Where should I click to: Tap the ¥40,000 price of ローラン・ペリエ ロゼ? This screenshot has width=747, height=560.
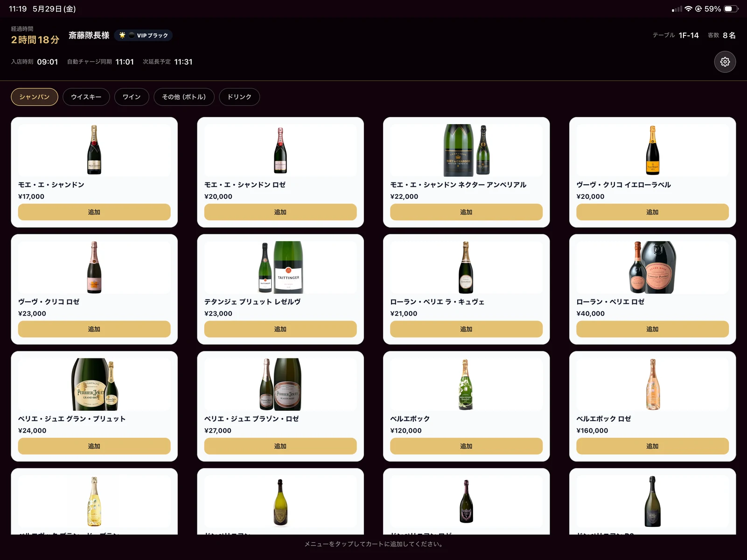coord(590,314)
